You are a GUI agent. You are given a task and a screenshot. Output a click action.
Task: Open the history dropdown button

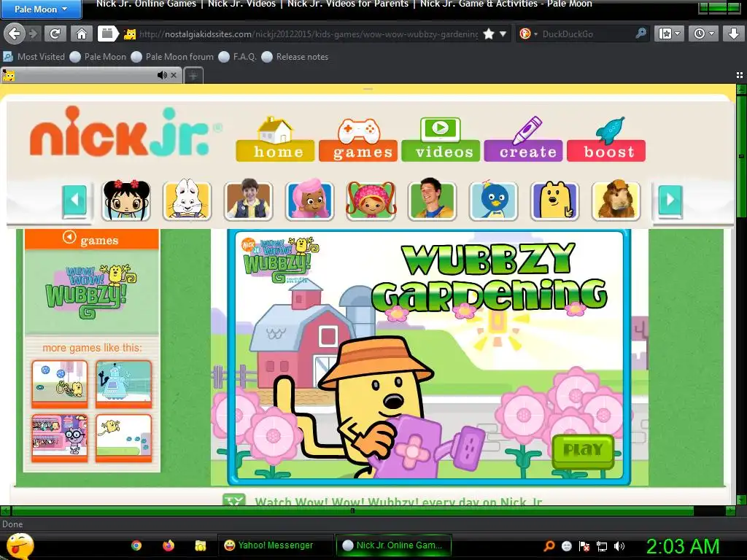coord(704,34)
